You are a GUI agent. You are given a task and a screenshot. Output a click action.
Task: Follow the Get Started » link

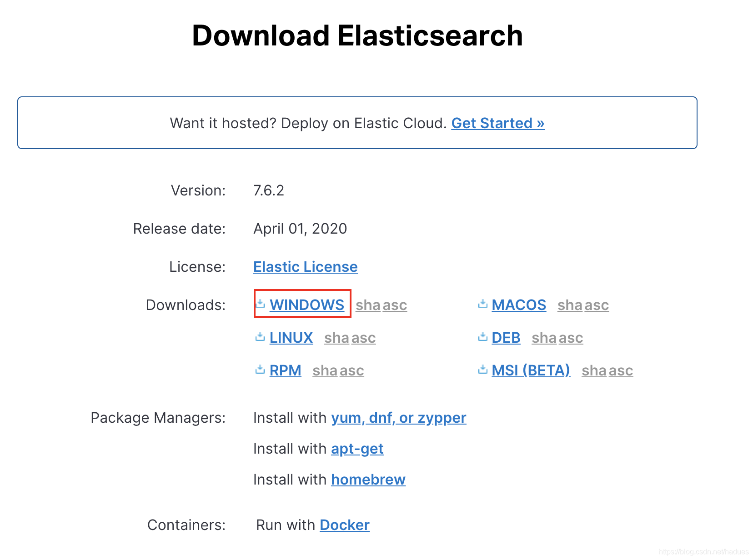tap(498, 123)
